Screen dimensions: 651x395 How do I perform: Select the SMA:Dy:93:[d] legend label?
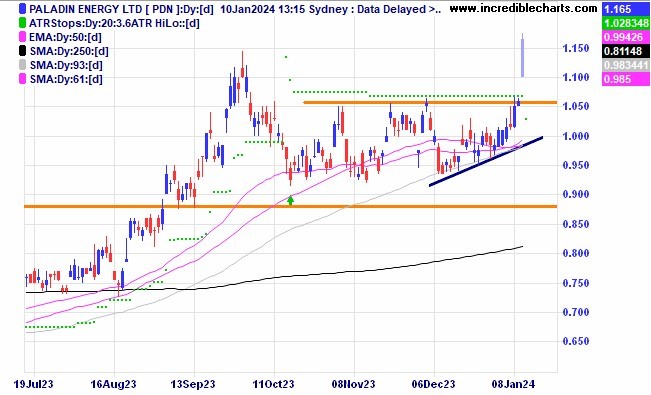tap(66, 65)
